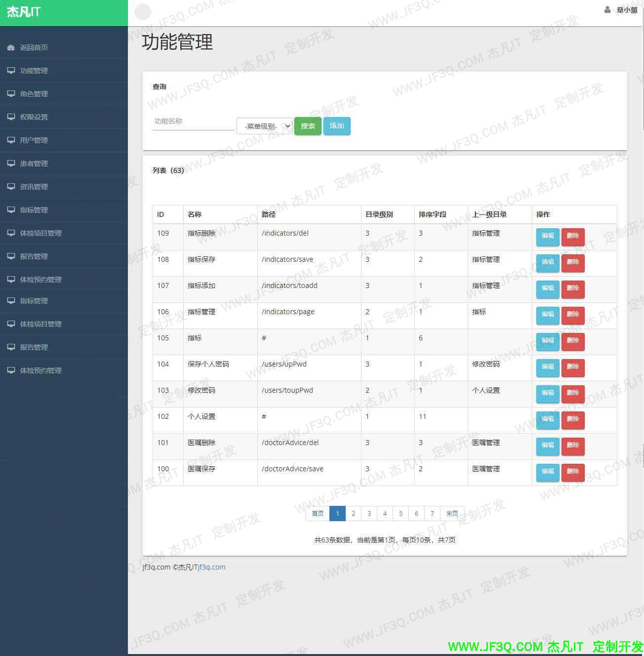This screenshot has width=644, height=656.
Task: Open the 功能管理 sidebar menu item
Action: tap(34, 71)
